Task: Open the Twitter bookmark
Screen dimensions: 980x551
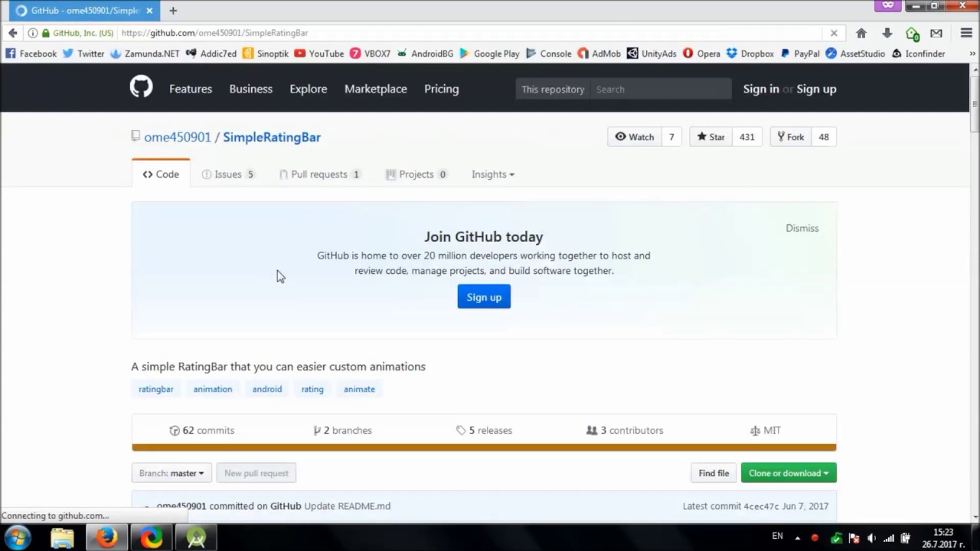Action: click(83, 54)
